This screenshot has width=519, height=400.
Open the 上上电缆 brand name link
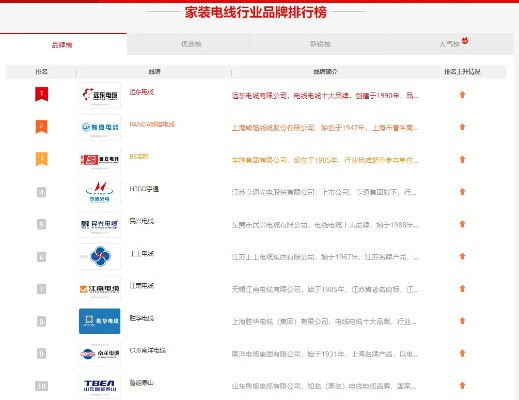tap(142, 254)
